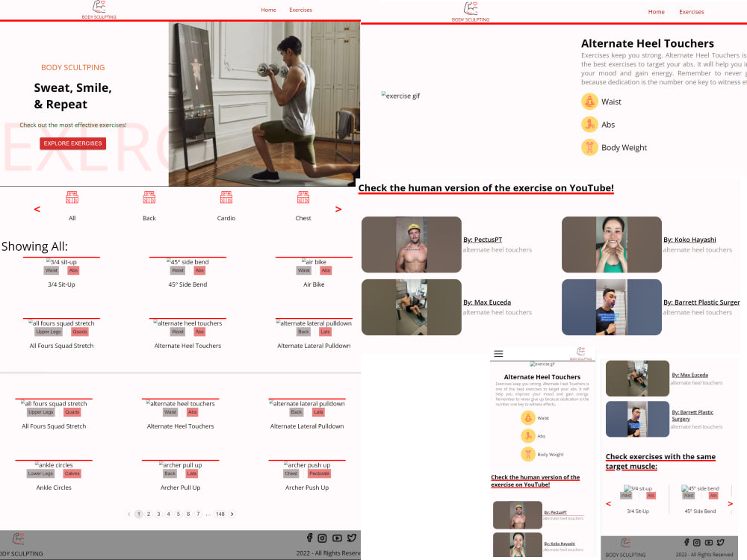Click the Body Sculpting logo above the hero banner
Image resolution: width=747 pixels, height=560 pixels.
click(x=99, y=10)
